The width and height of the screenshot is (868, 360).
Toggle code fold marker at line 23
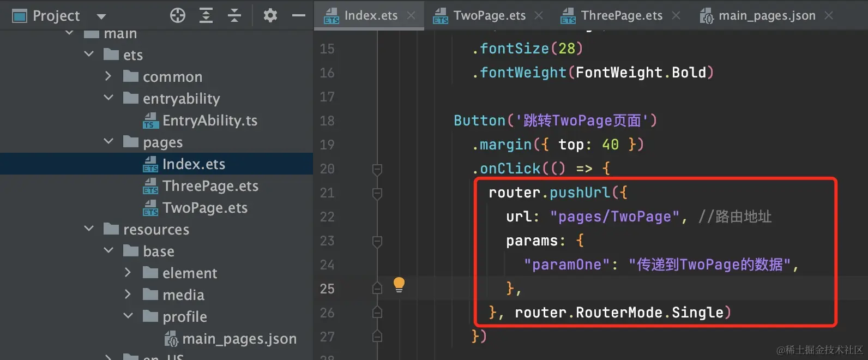coord(377,241)
